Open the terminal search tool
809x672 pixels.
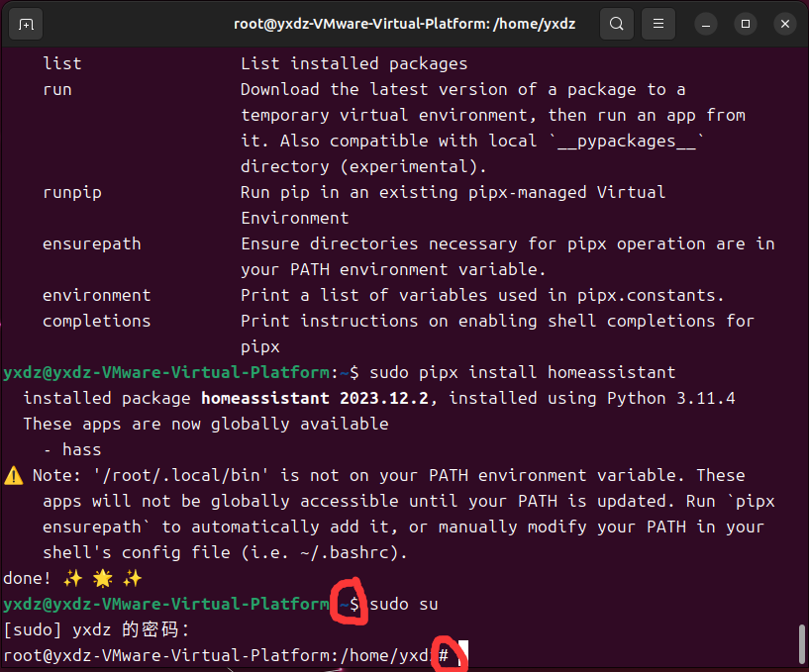click(x=617, y=24)
